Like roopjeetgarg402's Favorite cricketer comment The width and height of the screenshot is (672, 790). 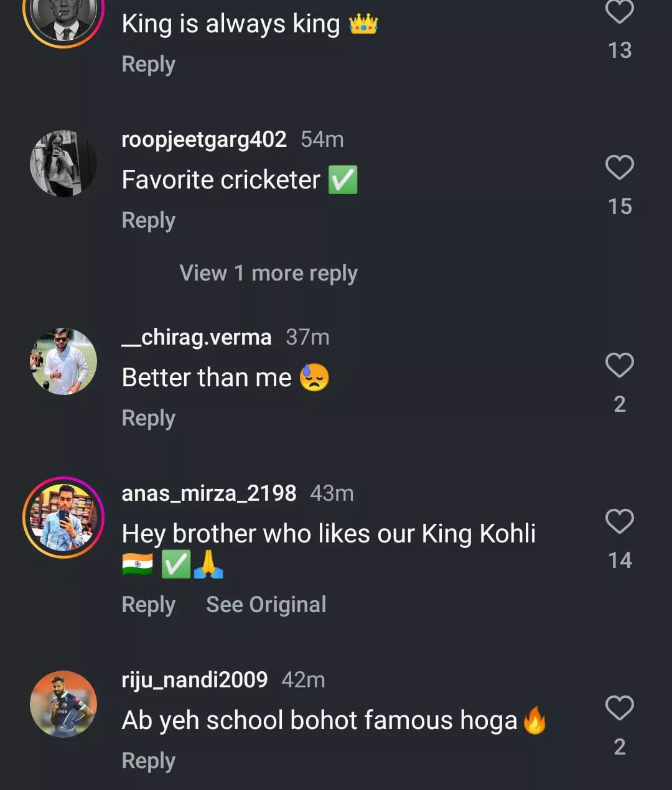coord(620,168)
